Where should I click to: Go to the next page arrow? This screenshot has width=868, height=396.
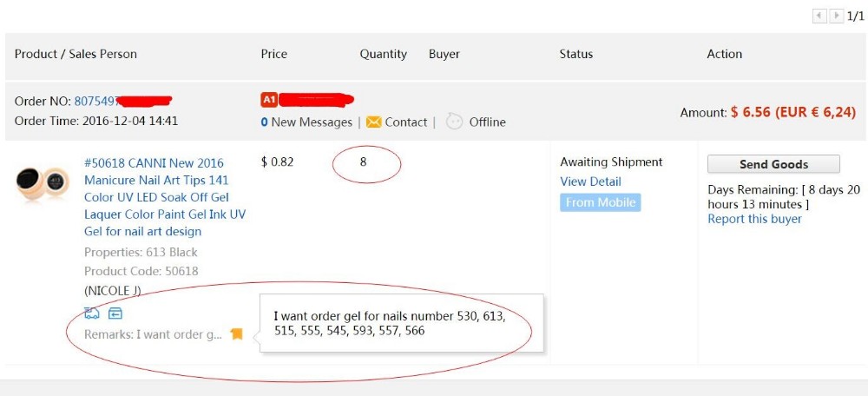tap(836, 16)
